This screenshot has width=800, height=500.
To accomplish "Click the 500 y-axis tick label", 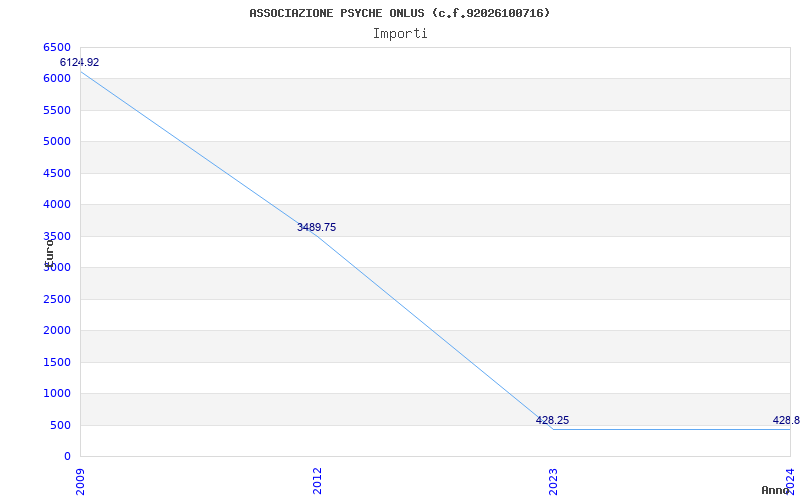I will tap(60, 426).
